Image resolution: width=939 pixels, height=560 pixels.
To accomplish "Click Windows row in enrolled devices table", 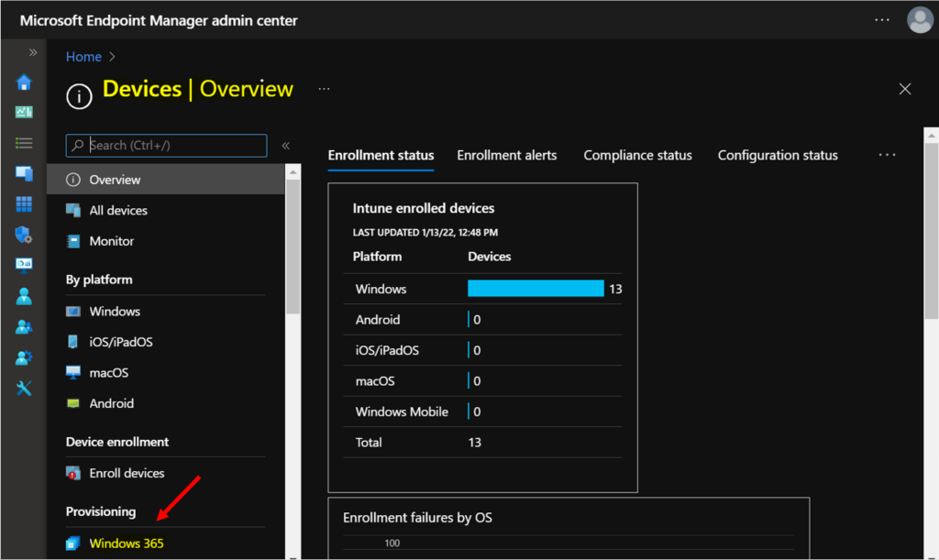I will (x=482, y=289).
